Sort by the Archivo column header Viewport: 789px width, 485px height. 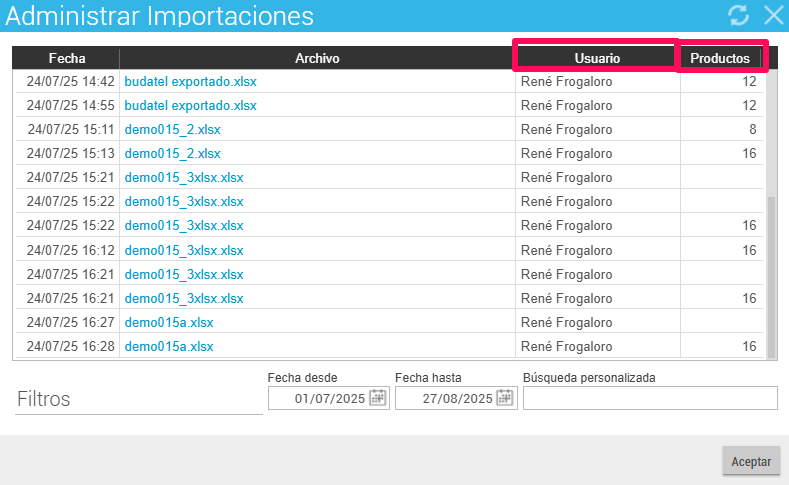click(317, 58)
